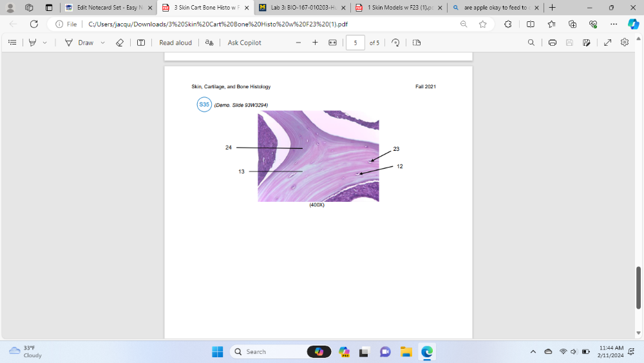Click the Fit to width icon

click(x=332, y=43)
